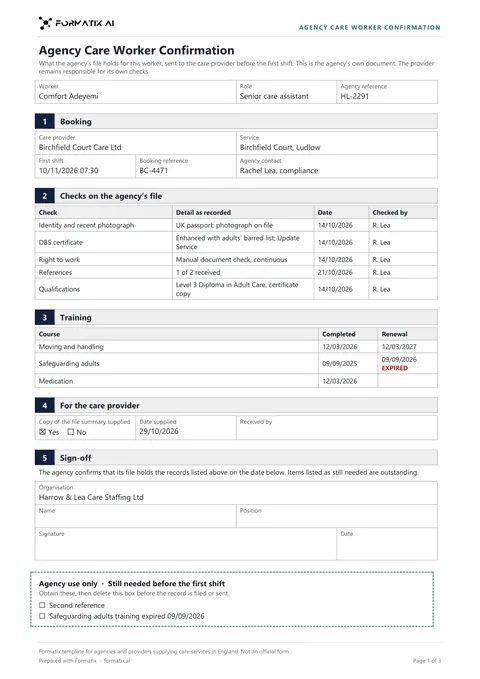The image size is (480, 679).
Task: Select Level 3 Diploma in Adult Care detail
Action: pyautogui.click(x=237, y=289)
